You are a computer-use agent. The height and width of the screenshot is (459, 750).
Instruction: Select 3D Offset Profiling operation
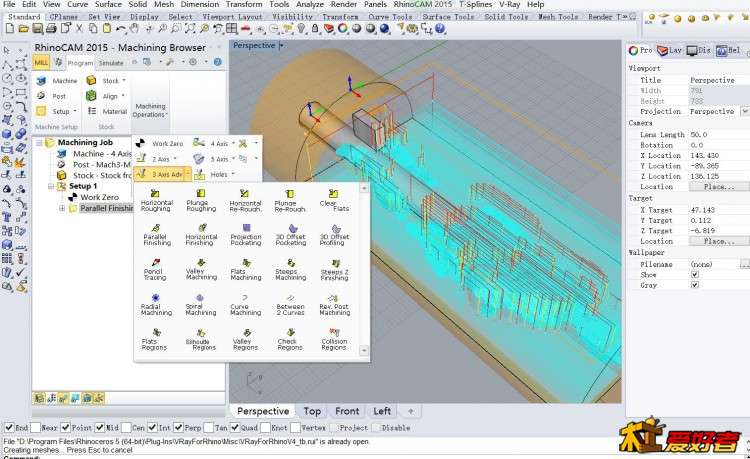pos(334,235)
